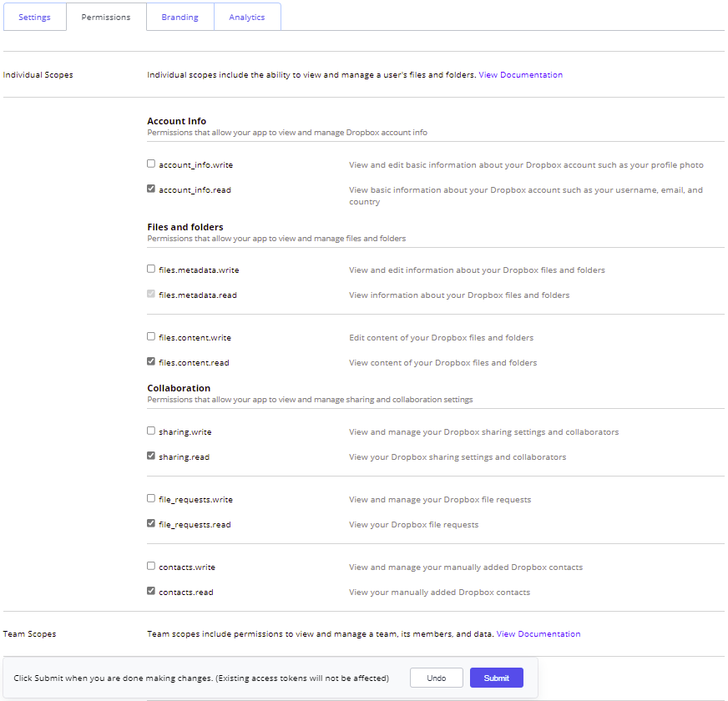Click the contacts.write label text

click(187, 567)
